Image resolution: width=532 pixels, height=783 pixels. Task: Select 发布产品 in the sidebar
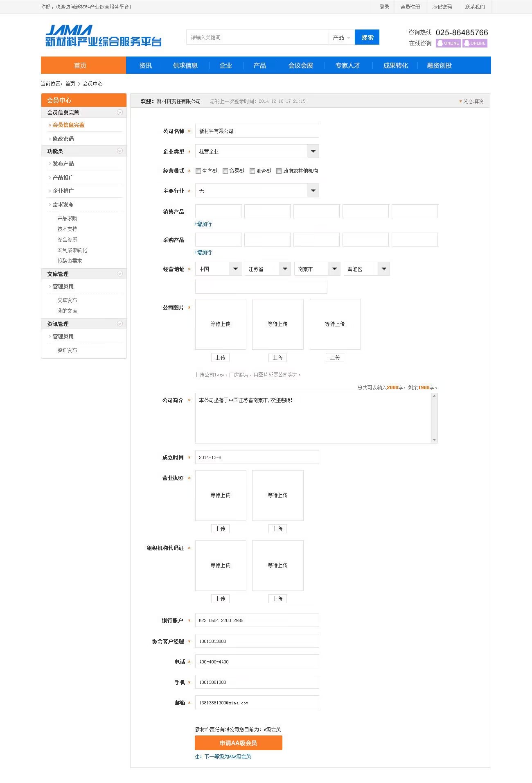coord(63,163)
